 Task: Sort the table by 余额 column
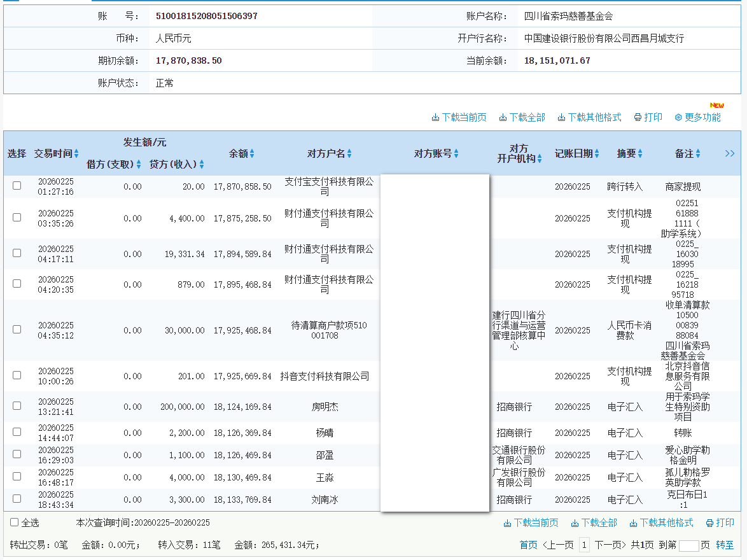(252, 153)
